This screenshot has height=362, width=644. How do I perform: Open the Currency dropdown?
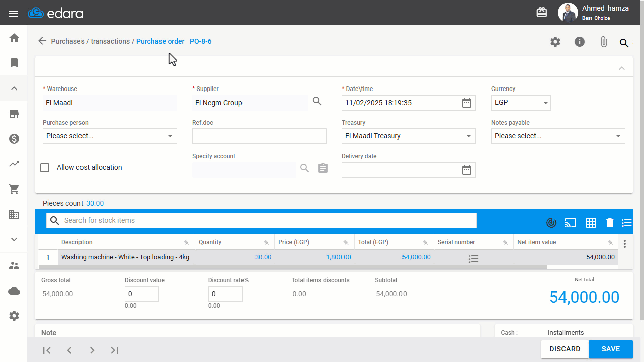(521, 103)
